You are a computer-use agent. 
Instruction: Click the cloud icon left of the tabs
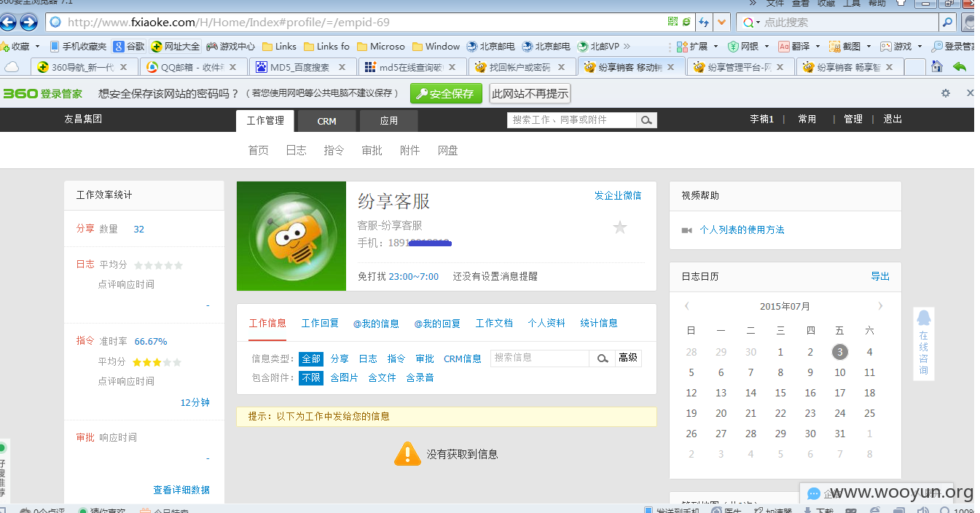pos(12,67)
